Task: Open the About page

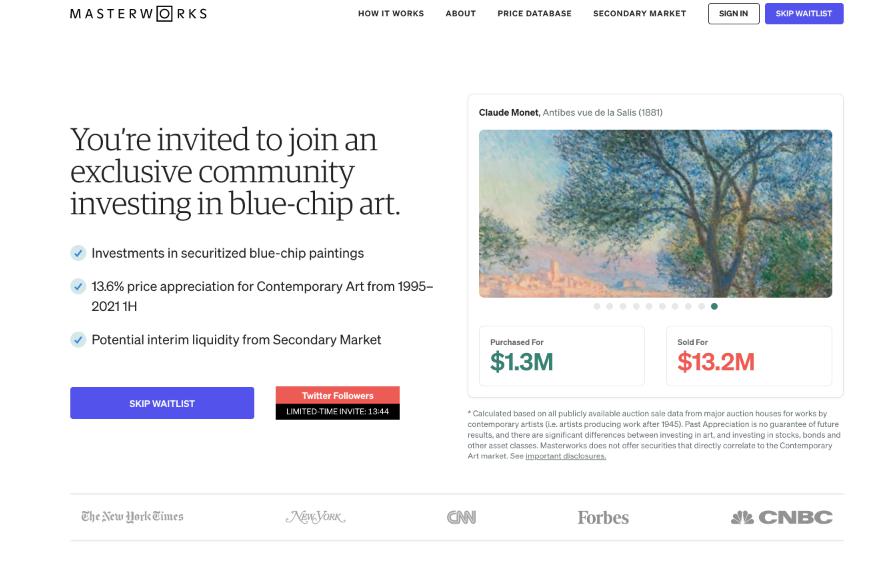Action: pos(460,14)
